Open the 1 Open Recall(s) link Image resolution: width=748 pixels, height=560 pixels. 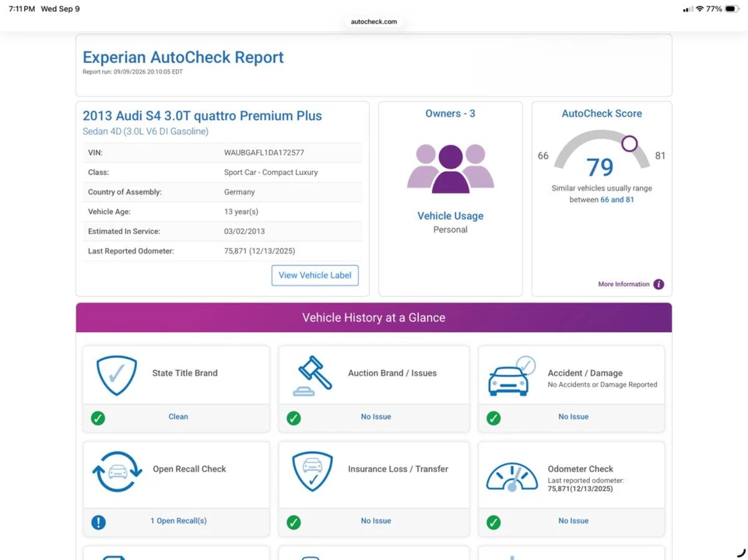178,521
